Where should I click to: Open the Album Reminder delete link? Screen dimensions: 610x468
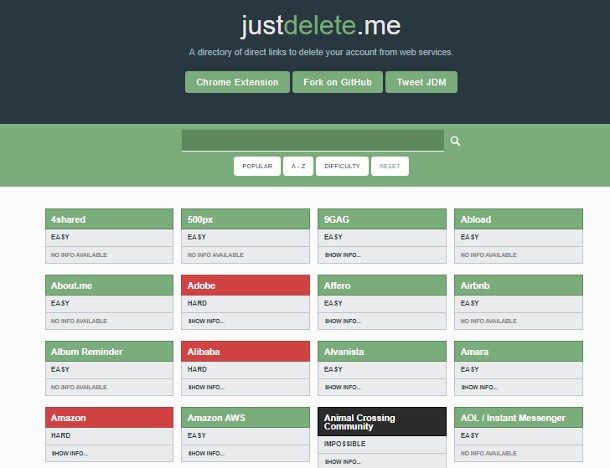109,351
